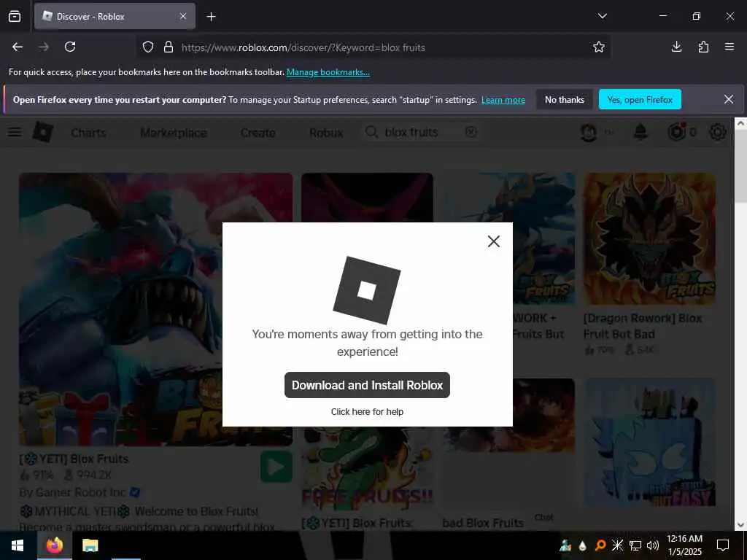Open Roblox settings gear

tap(718, 132)
